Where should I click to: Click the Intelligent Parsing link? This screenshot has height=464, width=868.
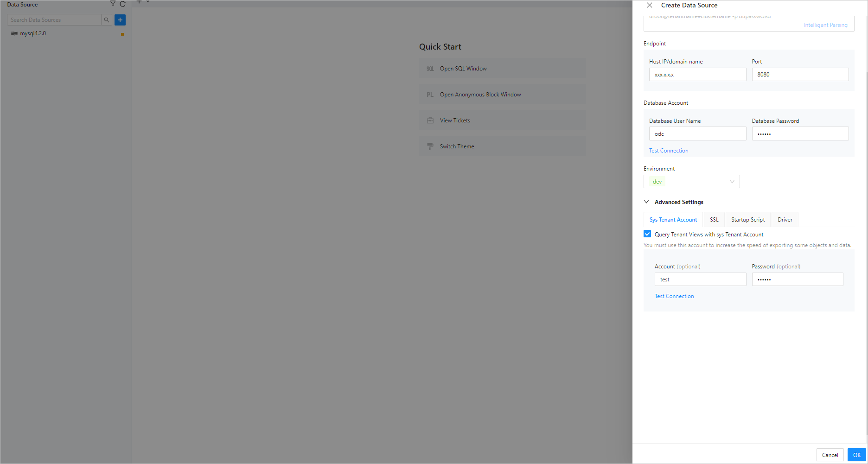(x=825, y=25)
